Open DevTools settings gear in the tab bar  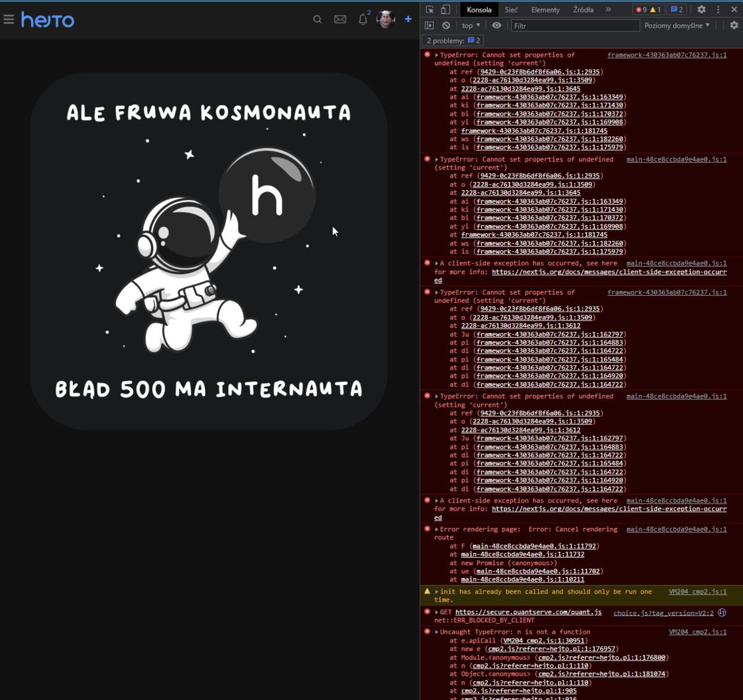702,9
